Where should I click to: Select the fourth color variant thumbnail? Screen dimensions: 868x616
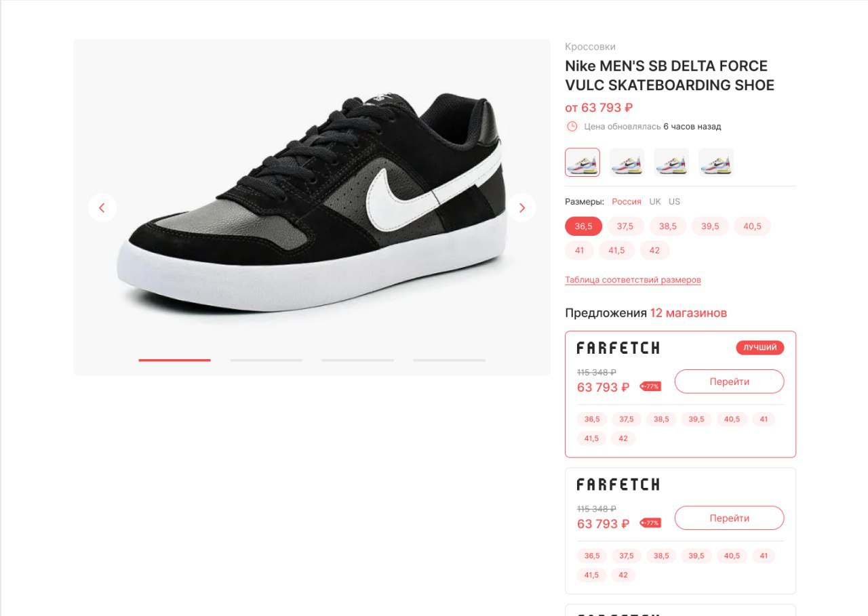tap(716, 162)
